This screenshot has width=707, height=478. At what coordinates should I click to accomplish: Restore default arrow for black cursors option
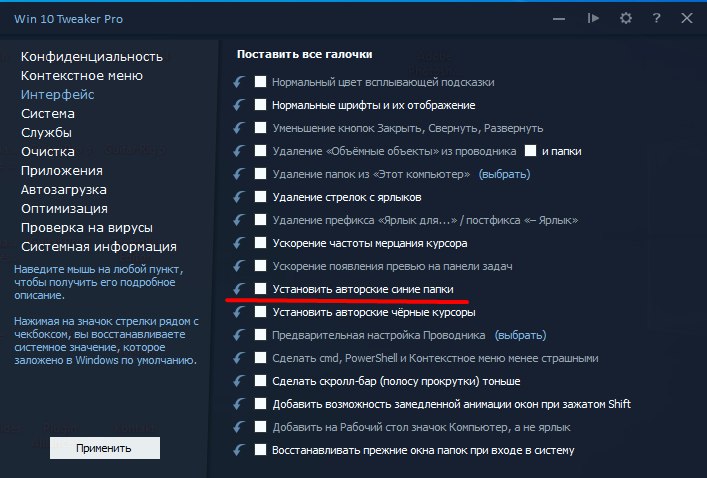[239, 312]
